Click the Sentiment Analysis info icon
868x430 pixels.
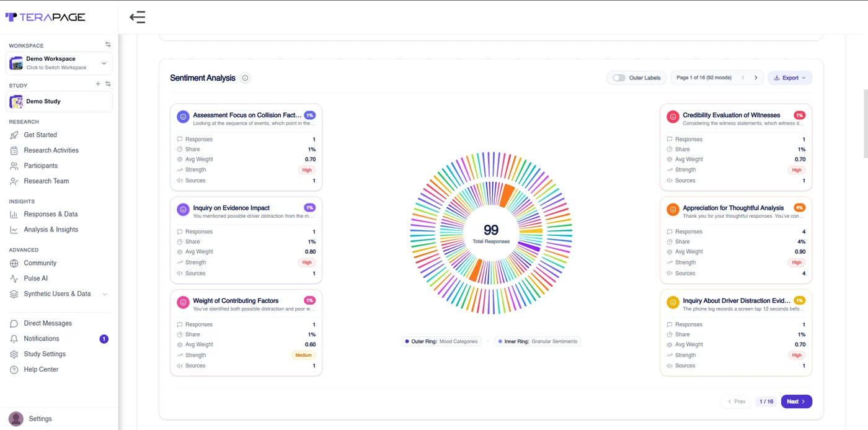click(245, 78)
